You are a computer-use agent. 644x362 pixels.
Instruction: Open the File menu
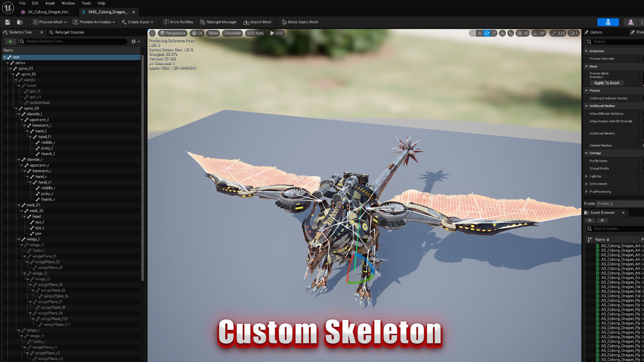coord(22,3)
